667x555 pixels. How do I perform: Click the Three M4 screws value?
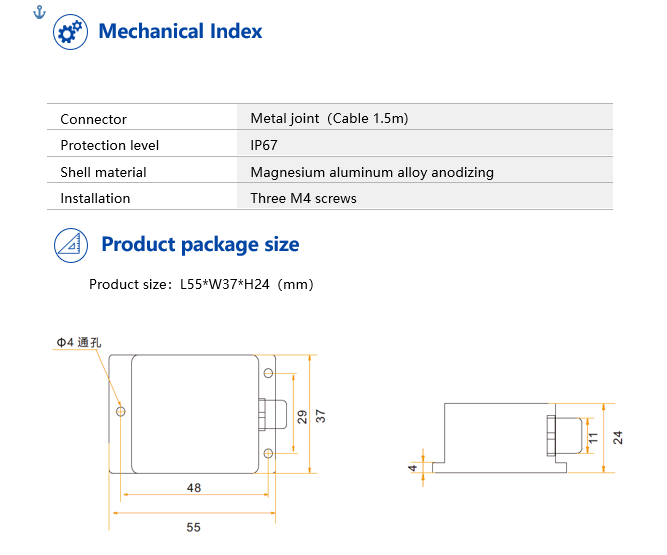click(x=303, y=198)
